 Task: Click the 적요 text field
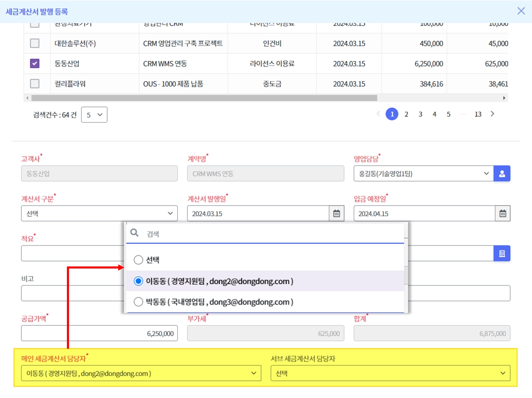[x=73, y=253]
